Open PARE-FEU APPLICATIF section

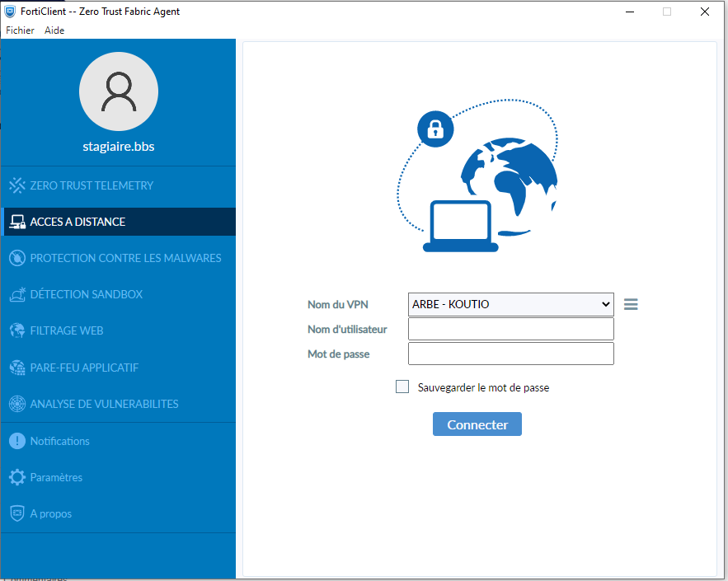coord(118,368)
